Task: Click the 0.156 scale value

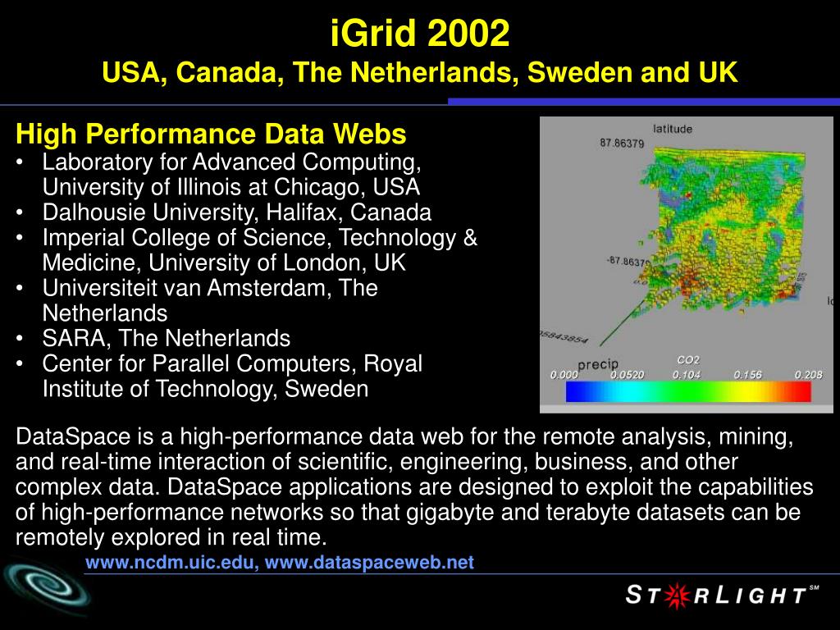Action: pyautogui.click(x=747, y=374)
